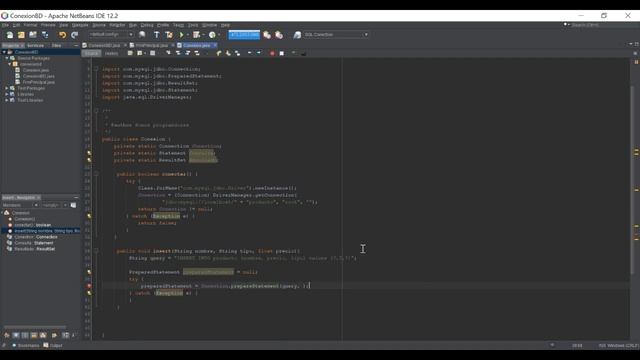Screen dimensions: 640x360
Task: Click the Open Project toolbar icon
Action: coord(33,35)
